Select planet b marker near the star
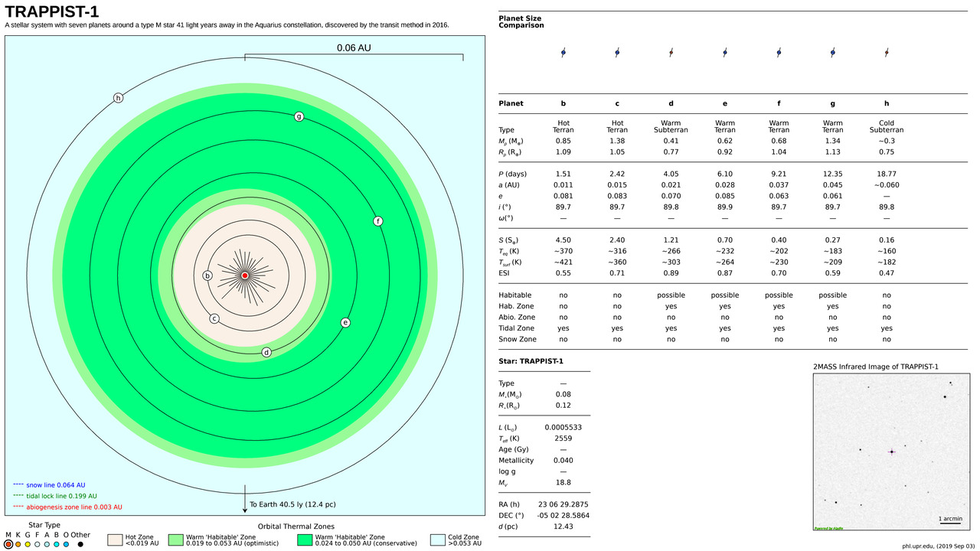This screenshot has height=551, width=980. pyautogui.click(x=207, y=275)
